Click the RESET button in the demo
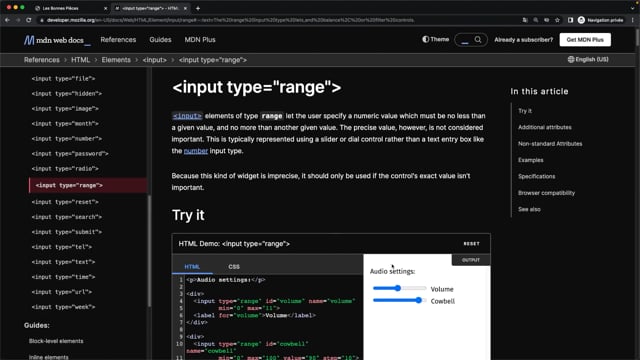Screen dimensions: 640x360 [471, 244]
